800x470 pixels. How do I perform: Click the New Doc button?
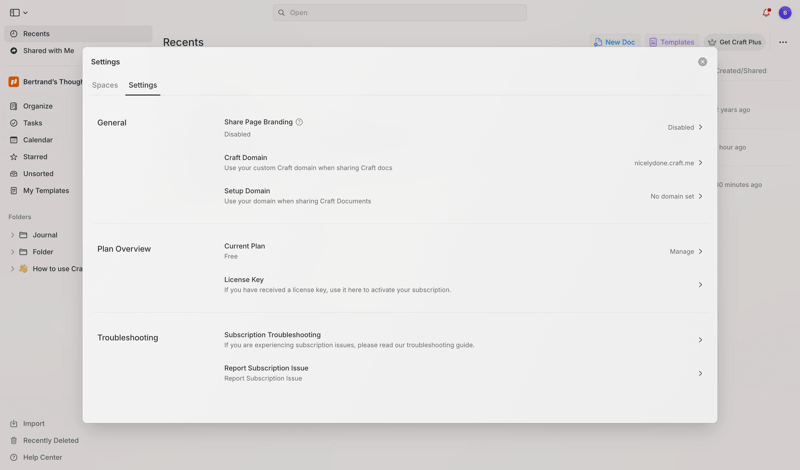coord(614,42)
